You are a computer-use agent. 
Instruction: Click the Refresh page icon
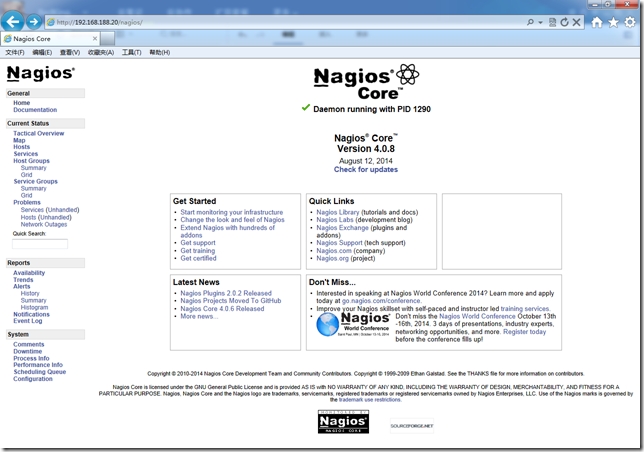pyautogui.click(x=565, y=22)
